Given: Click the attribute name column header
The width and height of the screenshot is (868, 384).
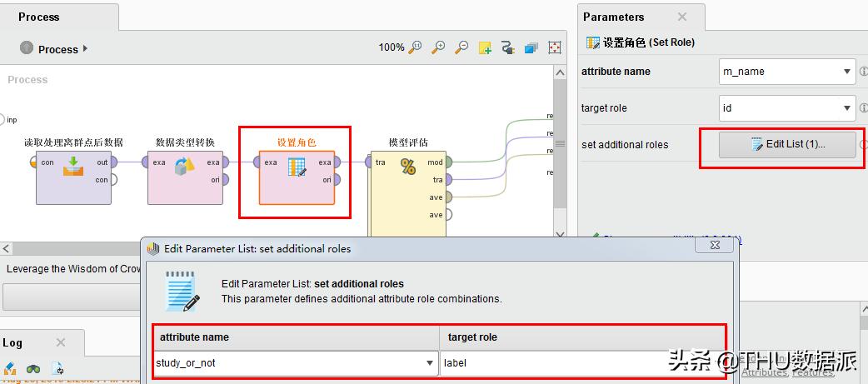Looking at the screenshot, I should [x=297, y=337].
